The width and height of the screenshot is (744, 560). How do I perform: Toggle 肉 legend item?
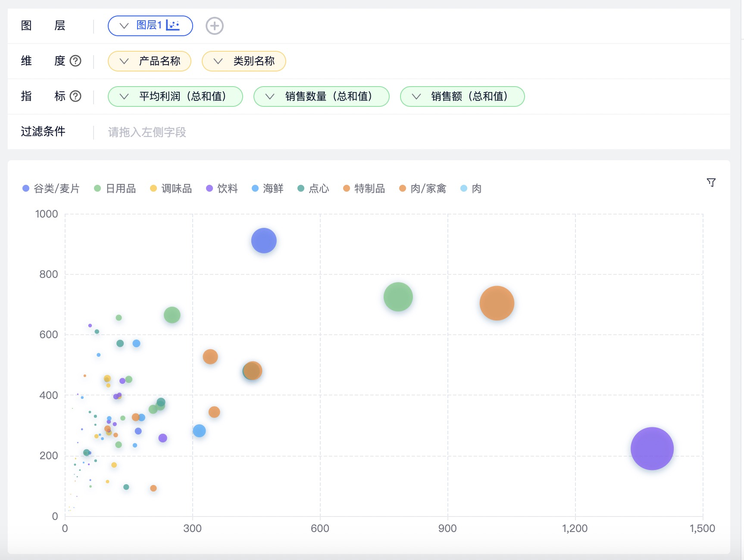(471, 189)
